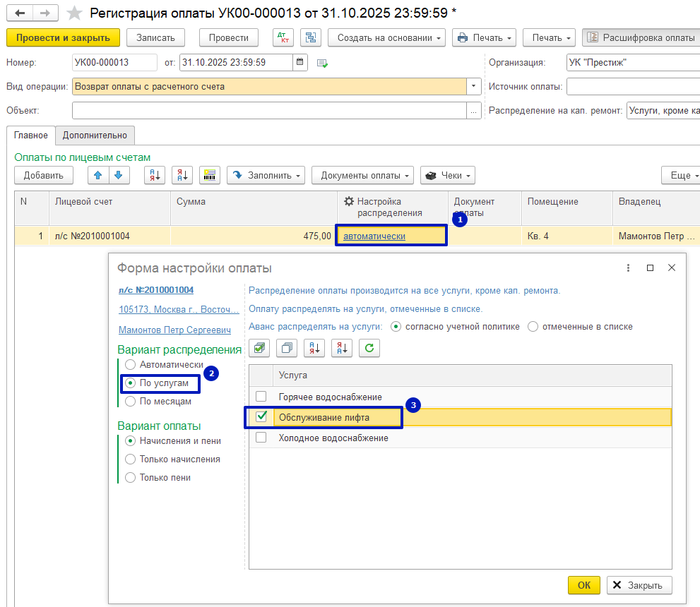Choose the Только пени payment option

pyautogui.click(x=130, y=478)
